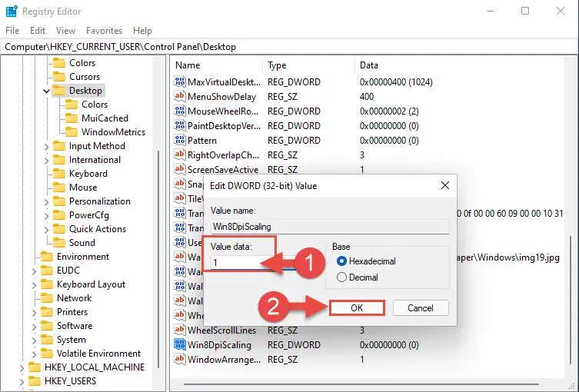Click the RightOverlapCh... string value icon
This screenshot has height=392, width=579.
pyautogui.click(x=180, y=154)
